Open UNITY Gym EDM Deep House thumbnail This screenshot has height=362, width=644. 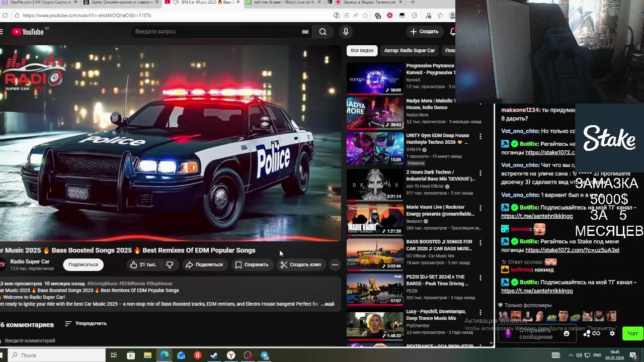point(375,148)
